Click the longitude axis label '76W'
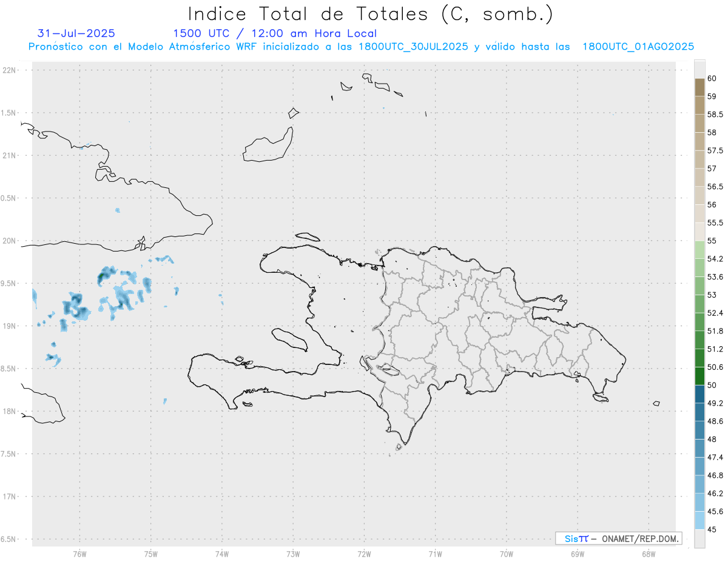Image resolution: width=728 pixels, height=562 pixels. [79, 554]
